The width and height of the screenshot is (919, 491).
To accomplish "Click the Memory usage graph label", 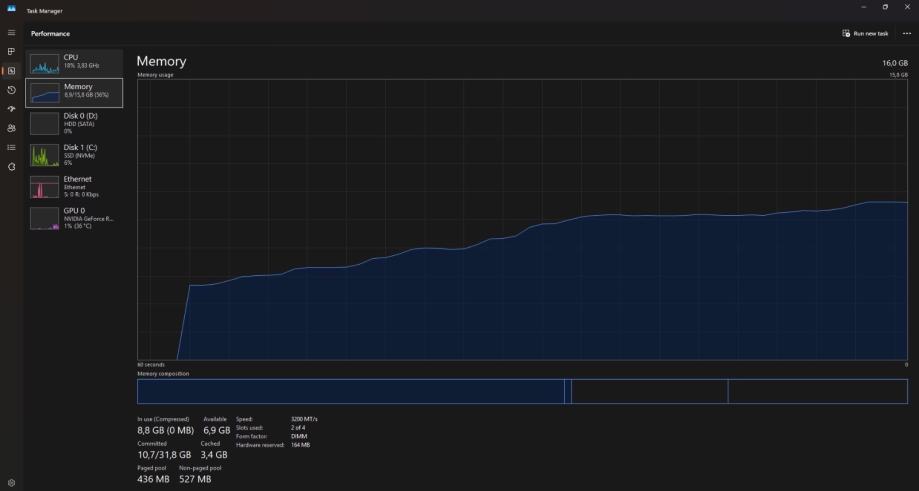I will [x=155, y=75].
